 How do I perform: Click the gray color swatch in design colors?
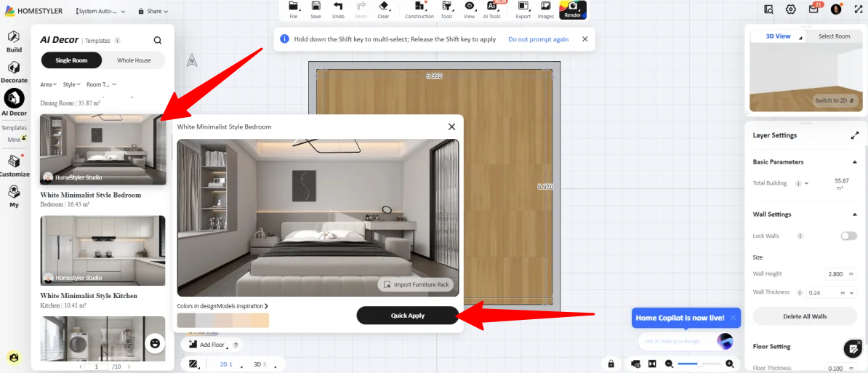[x=186, y=321]
